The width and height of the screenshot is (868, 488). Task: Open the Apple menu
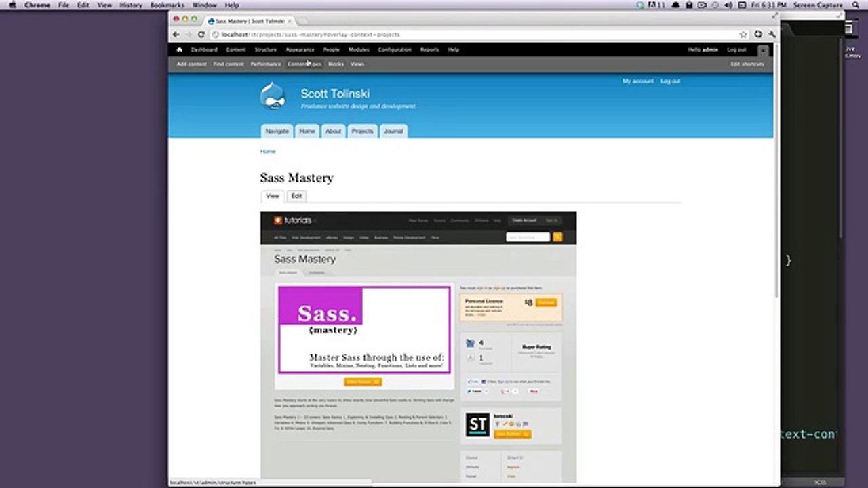point(12,5)
